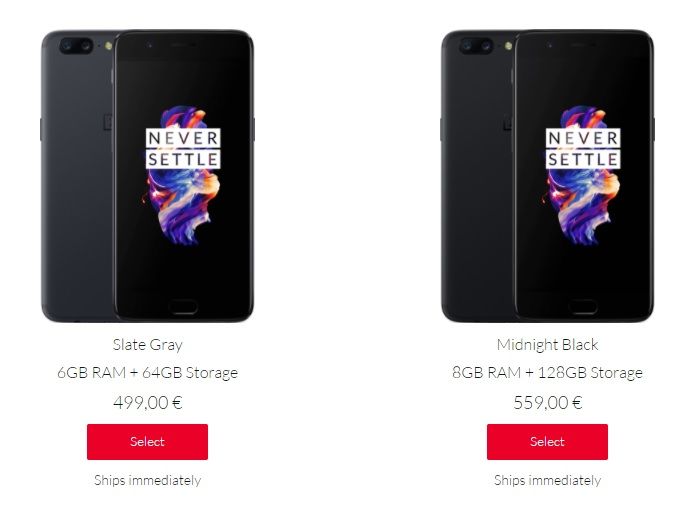Click the Midnight Black color name
This screenshot has width=689, height=515.
tap(548, 345)
